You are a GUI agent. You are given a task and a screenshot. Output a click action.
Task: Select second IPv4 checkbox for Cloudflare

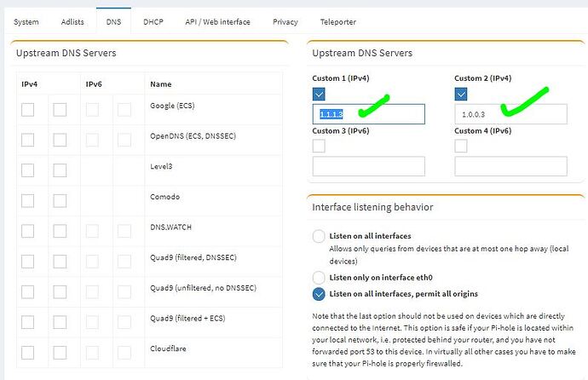coord(60,353)
